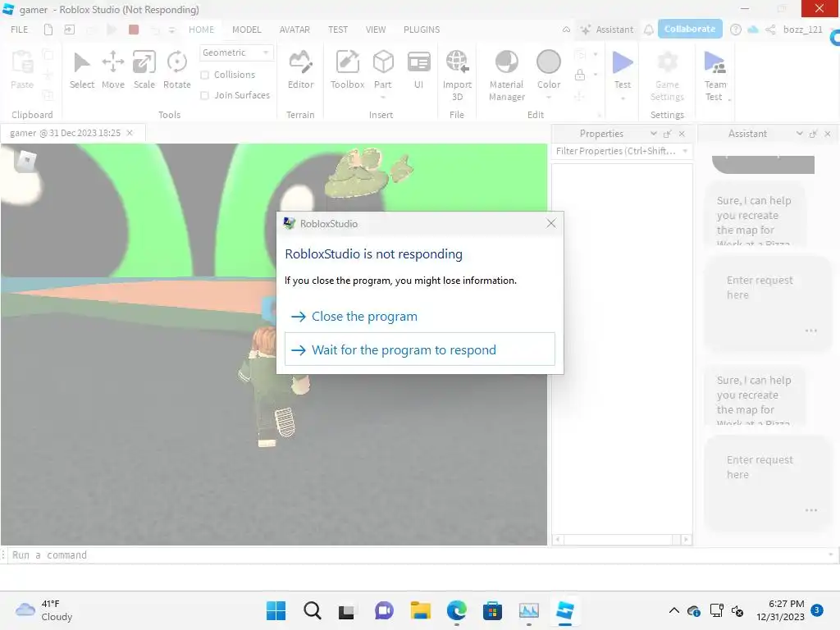Screen dimensions: 840x630
Task: Open the Filter Properties dropdown arrow
Action: (685, 151)
